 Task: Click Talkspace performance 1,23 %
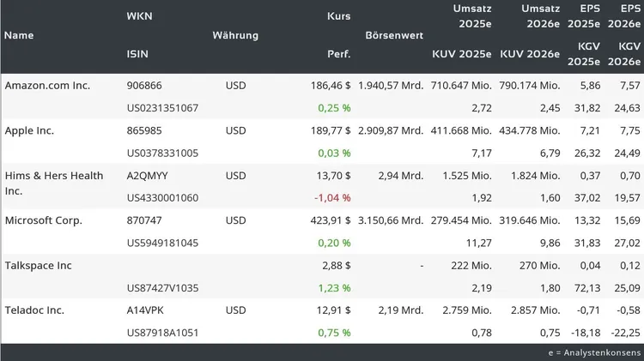click(334, 288)
